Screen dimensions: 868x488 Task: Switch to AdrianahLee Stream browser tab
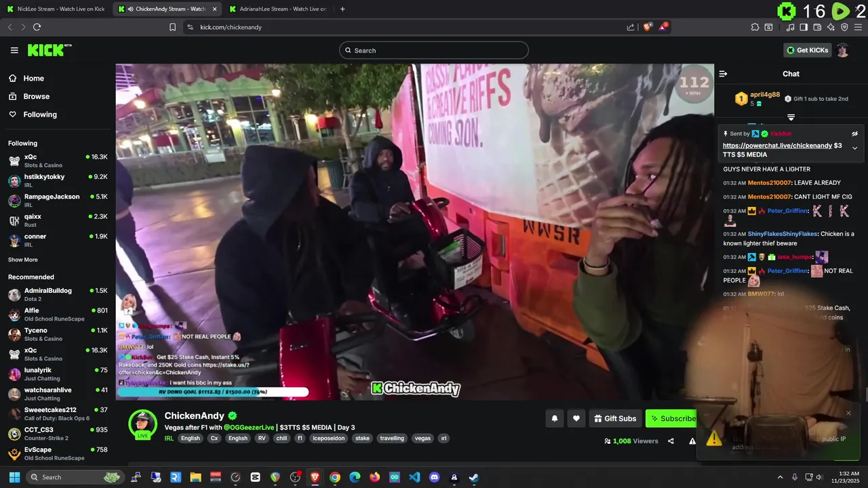(x=278, y=9)
